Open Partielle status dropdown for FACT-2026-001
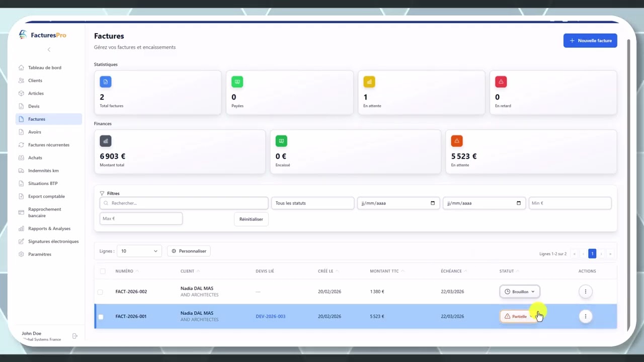This screenshot has width=644, height=362. point(519,316)
